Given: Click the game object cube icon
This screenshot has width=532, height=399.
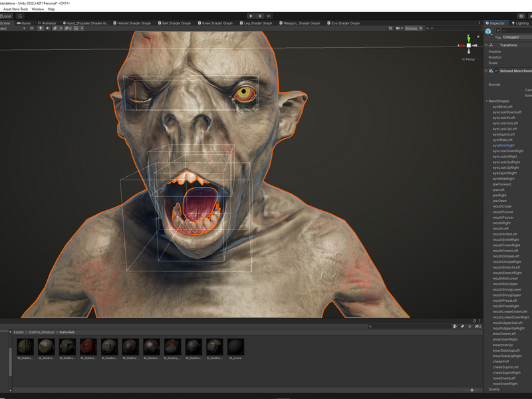Looking at the screenshot, I should [488, 31].
